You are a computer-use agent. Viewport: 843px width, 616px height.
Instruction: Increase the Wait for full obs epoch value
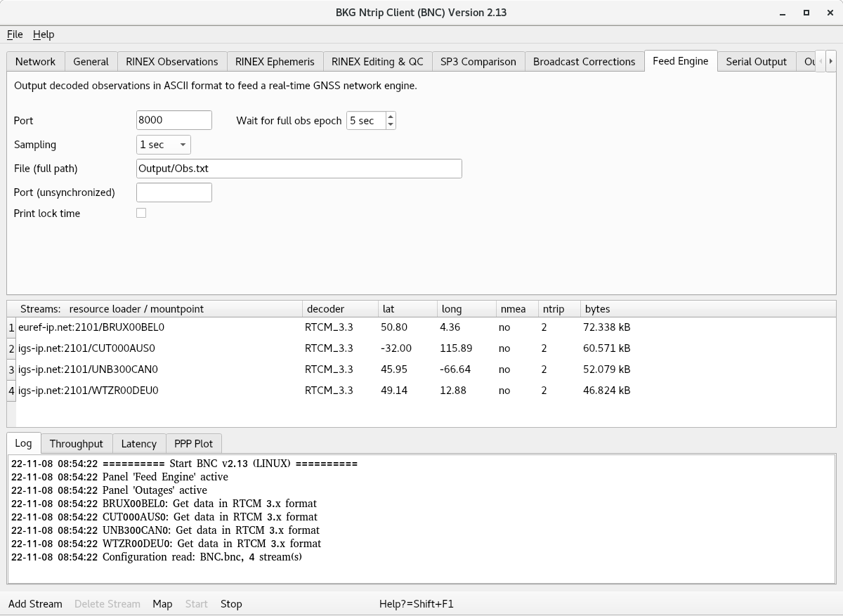point(391,117)
